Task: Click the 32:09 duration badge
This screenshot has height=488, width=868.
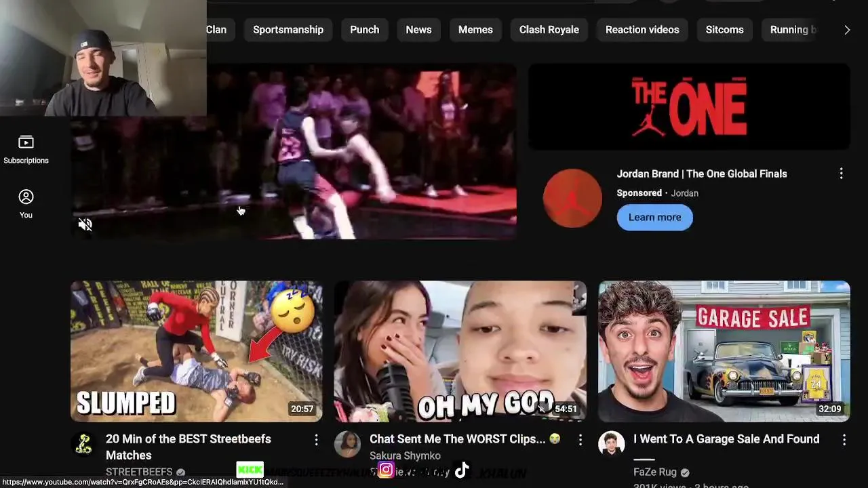Action: [x=829, y=409]
